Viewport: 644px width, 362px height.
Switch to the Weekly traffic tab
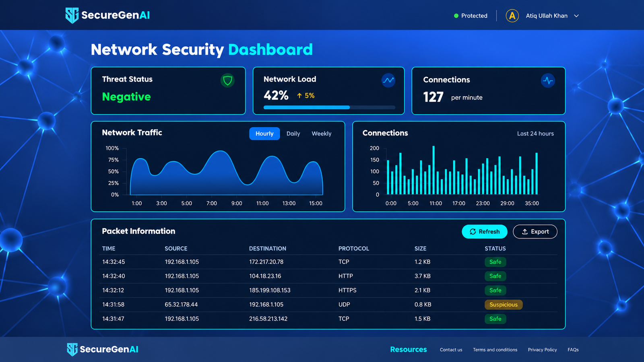322,134
